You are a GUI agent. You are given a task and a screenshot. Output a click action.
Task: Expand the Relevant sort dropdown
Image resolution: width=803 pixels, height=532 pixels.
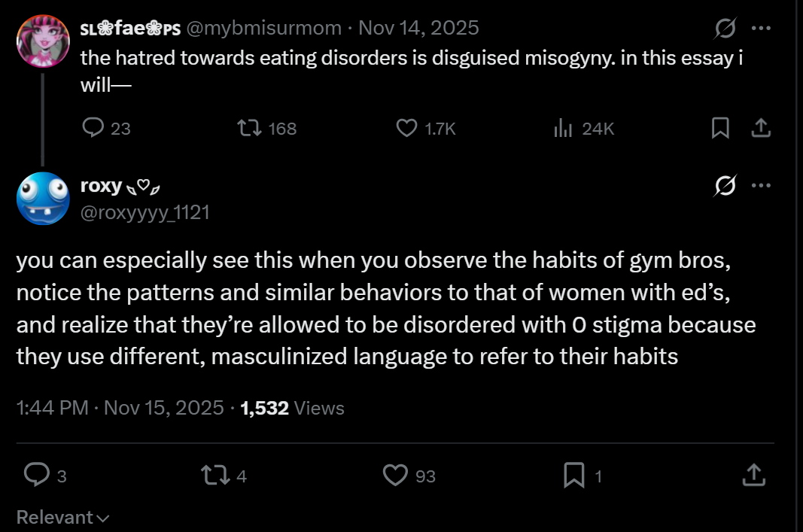[63, 517]
